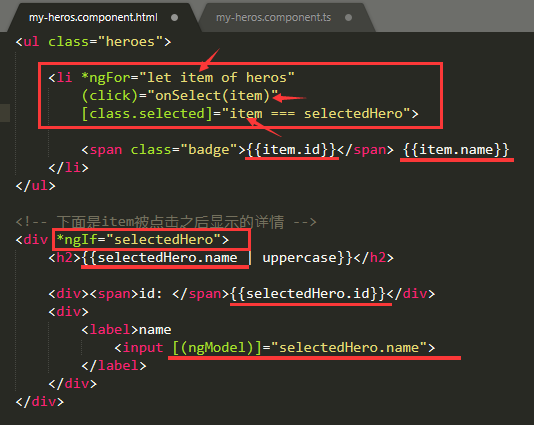Click the (click)="onSelect(item)" code
This screenshot has width=534, height=425.
pyautogui.click(x=180, y=96)
